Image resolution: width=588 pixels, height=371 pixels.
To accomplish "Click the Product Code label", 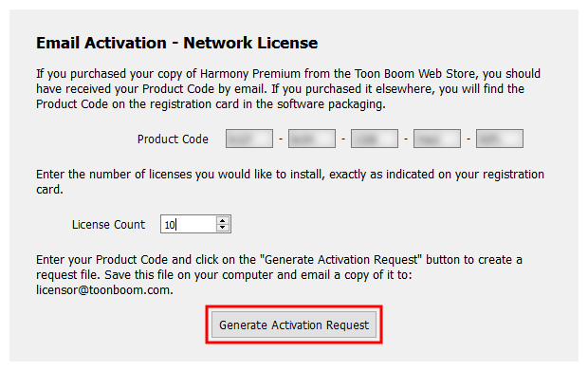I will (173, 139).
